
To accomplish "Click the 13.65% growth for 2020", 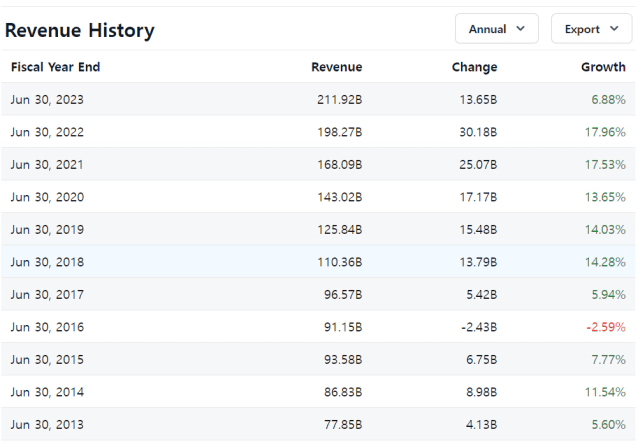I will 605,197.
